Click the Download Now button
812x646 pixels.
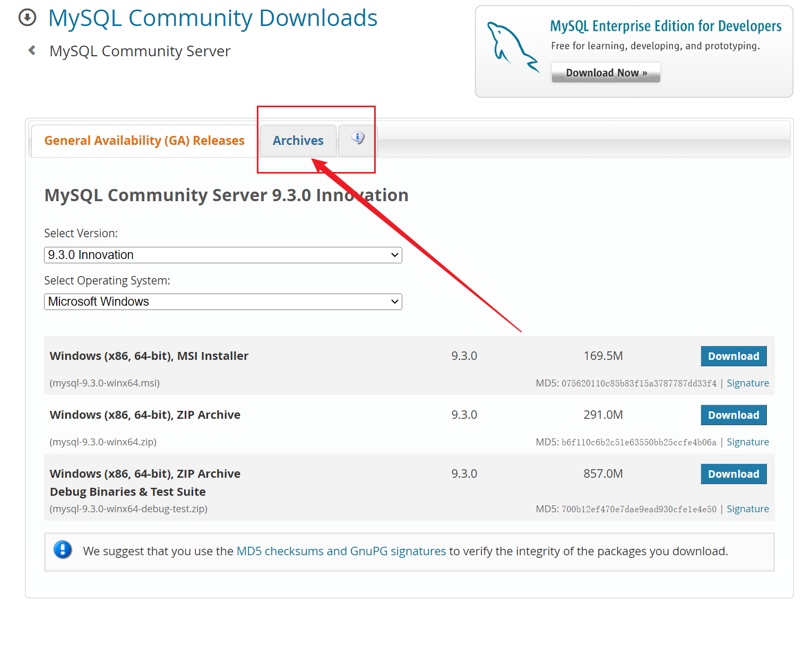click(x=606, y=73)
